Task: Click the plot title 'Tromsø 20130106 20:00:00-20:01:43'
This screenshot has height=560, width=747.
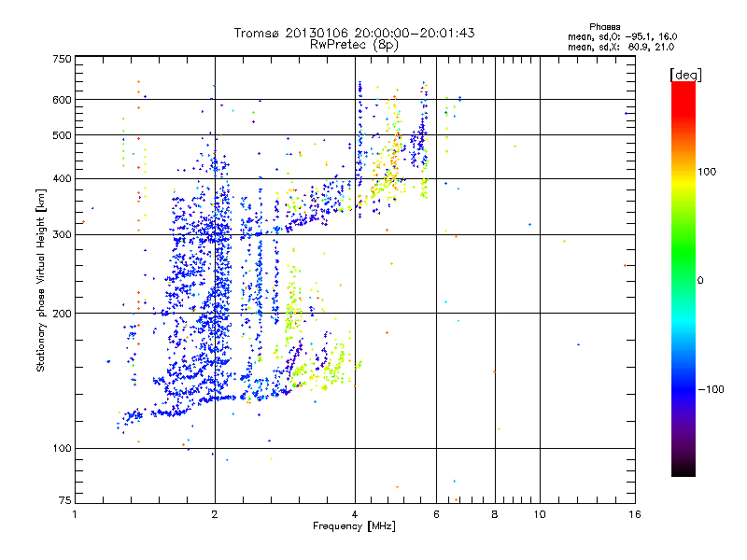Action: (354, 33)
